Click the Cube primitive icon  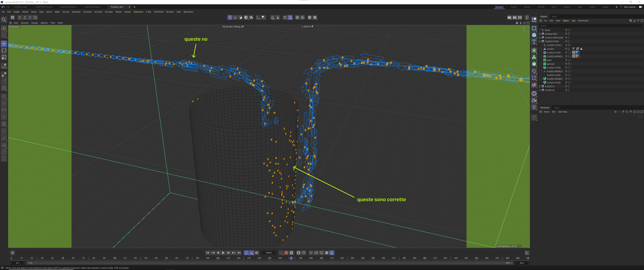[x=534, y=35]
